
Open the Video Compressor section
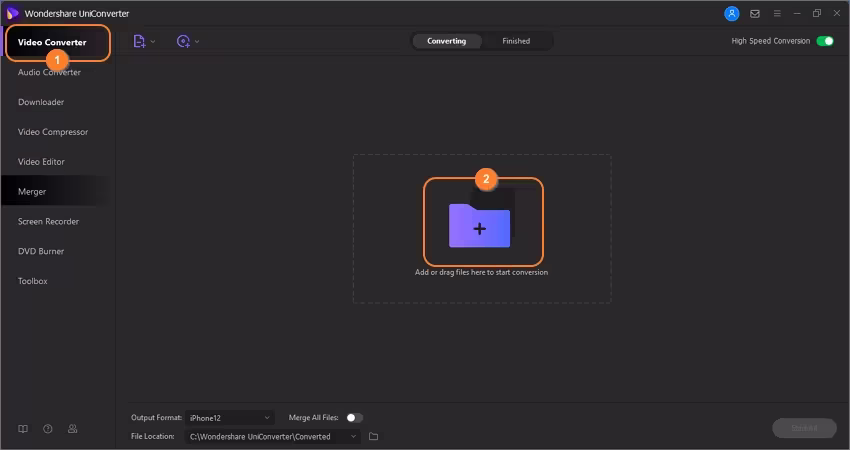coord(53,132)
